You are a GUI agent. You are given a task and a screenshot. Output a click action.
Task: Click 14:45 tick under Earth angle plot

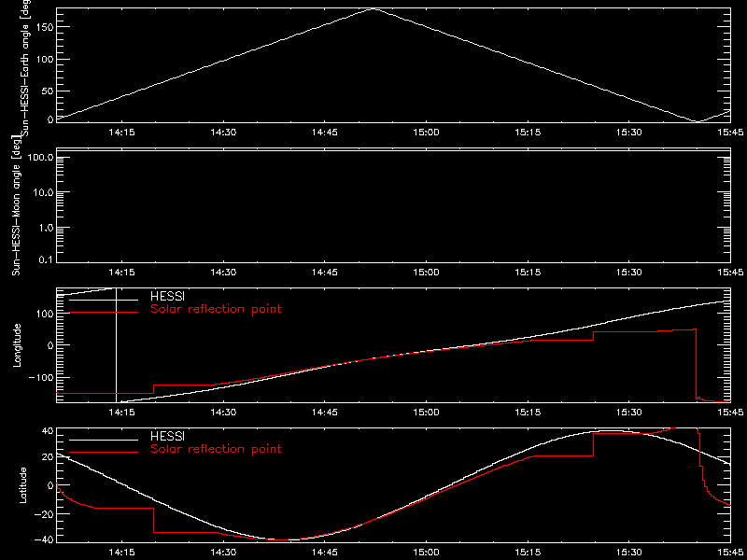[325, 133]
